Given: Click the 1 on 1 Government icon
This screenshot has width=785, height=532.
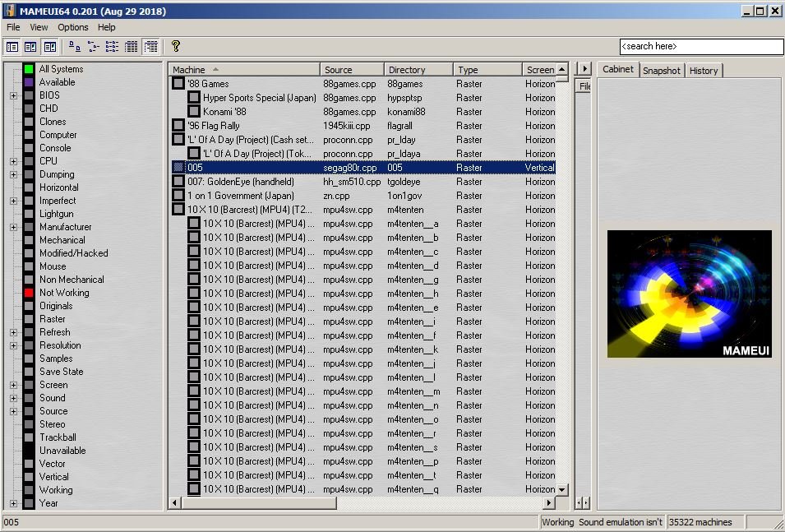Looking at the screenshot, I should pos(178,196).
